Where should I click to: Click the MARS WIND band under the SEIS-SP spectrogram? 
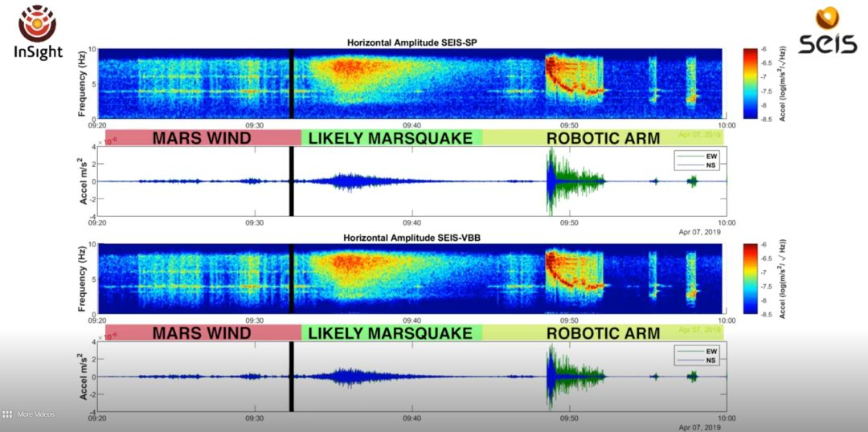click(x=203, y=138)
